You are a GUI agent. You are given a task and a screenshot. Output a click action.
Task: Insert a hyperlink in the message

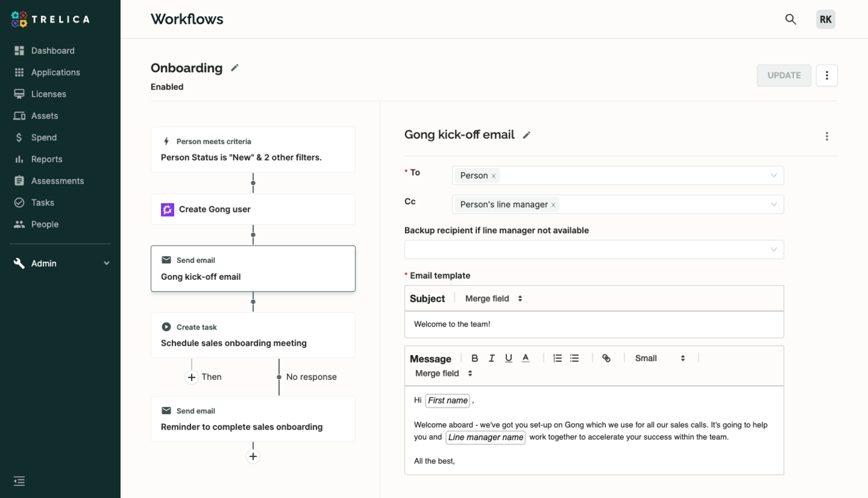[606, 358]
